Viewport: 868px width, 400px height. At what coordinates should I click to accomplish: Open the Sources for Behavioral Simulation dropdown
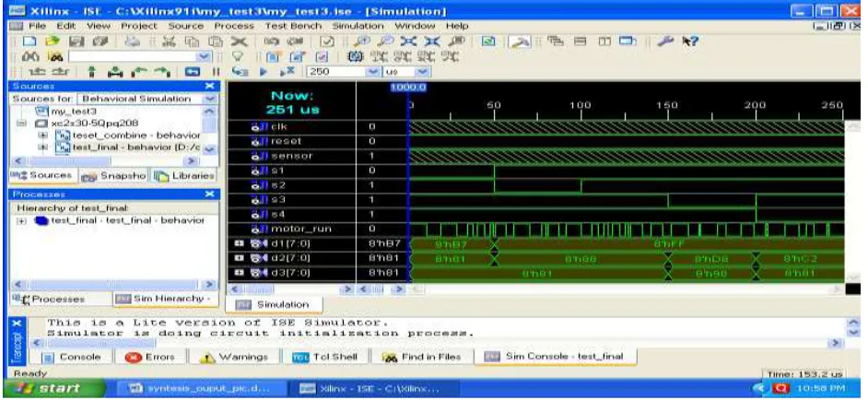[x=210, y=99]
